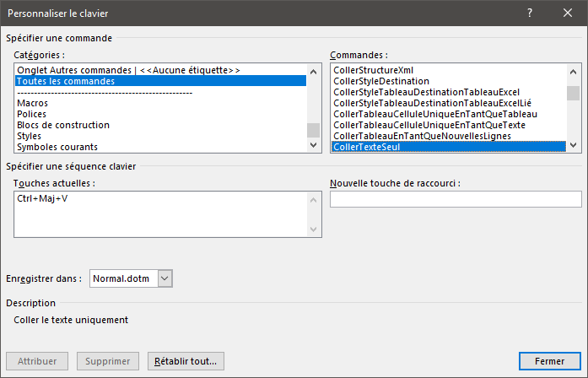Click the Rétablir tout button
The image size is (588, 378).
pyautogui.click(x=186, y=361)
